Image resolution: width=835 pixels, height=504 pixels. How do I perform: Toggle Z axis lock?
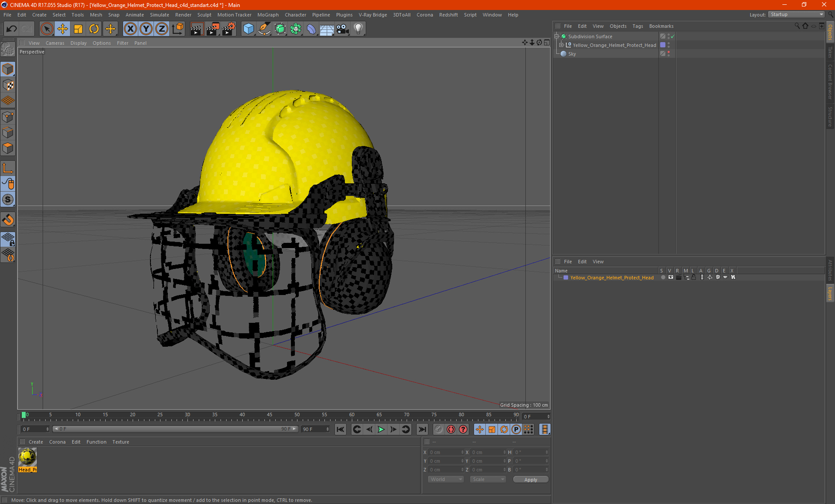point(162,29)
